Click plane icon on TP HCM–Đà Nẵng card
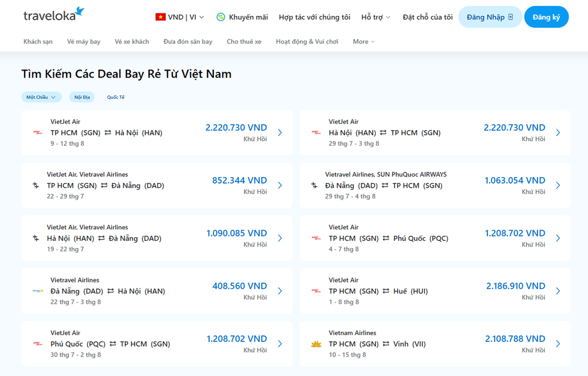This screenshot has width=588, height=376. click(36, 185)
